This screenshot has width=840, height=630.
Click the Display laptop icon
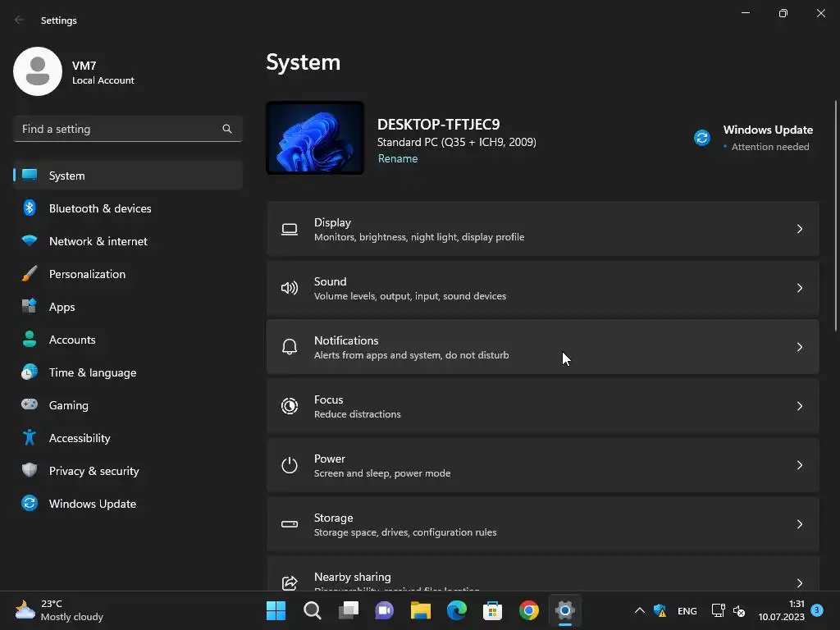tap(290, 230)
